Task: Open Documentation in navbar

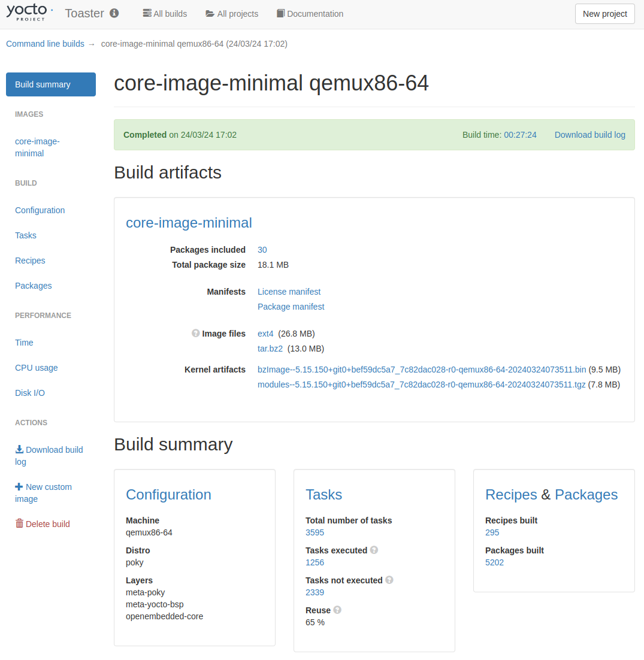Action: pyautogui.click(x=310, y=14)
